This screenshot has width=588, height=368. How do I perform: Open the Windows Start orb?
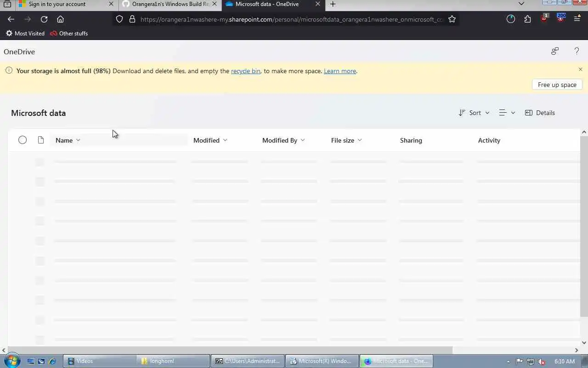[11, 361]
